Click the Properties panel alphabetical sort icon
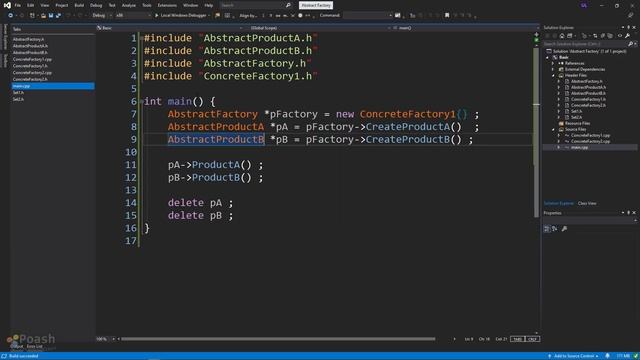 click(554, 229)
